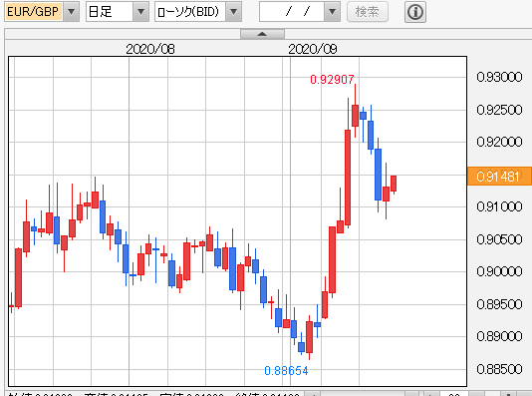Click the 0.91000 price axis label
Screen dimensions: 532x396
(499, 206)
